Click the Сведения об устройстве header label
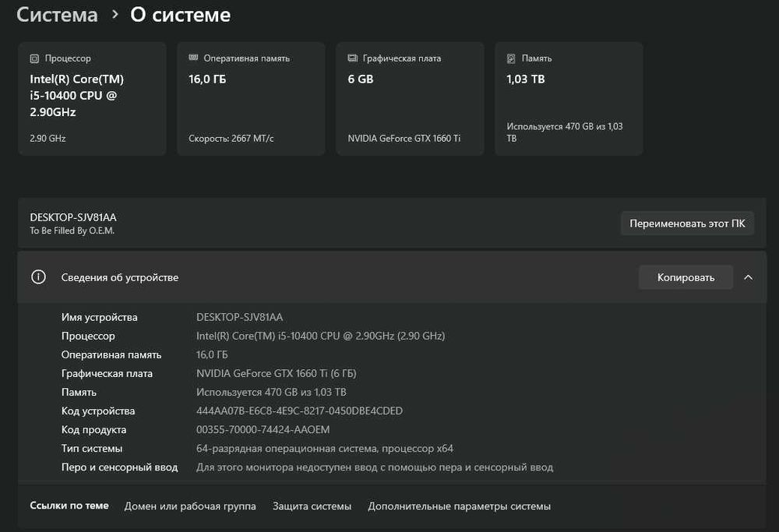This screenshot has width=779, height=532. coord(120,277)
